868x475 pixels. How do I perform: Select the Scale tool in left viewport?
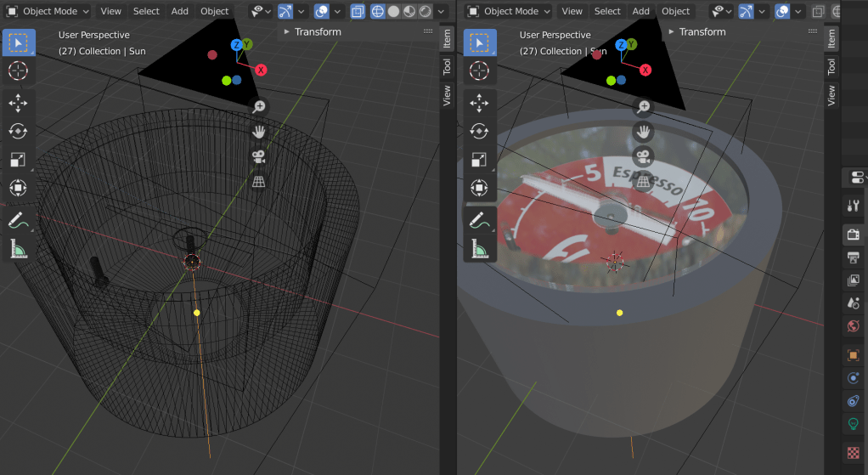click(19, 160)
